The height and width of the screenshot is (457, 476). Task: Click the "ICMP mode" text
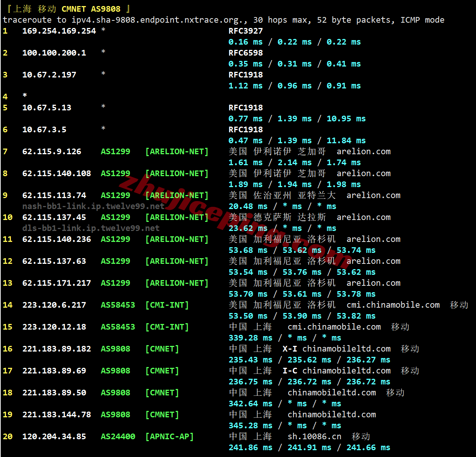point(422,20)
